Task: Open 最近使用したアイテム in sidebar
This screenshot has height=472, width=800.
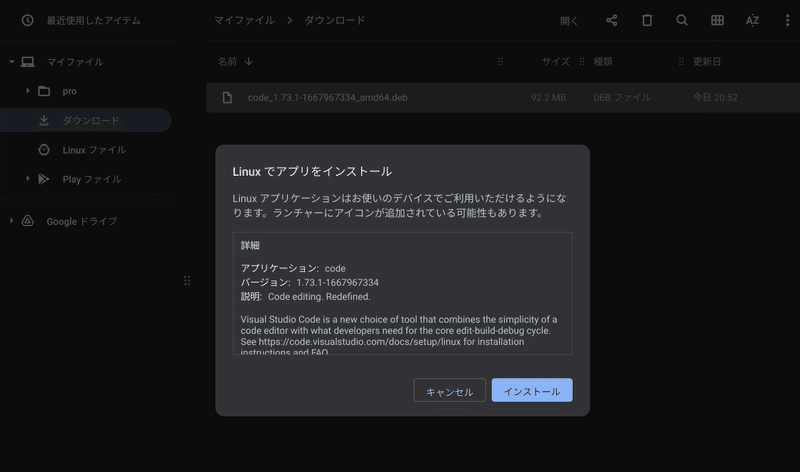Action: [x=93, y=20]
